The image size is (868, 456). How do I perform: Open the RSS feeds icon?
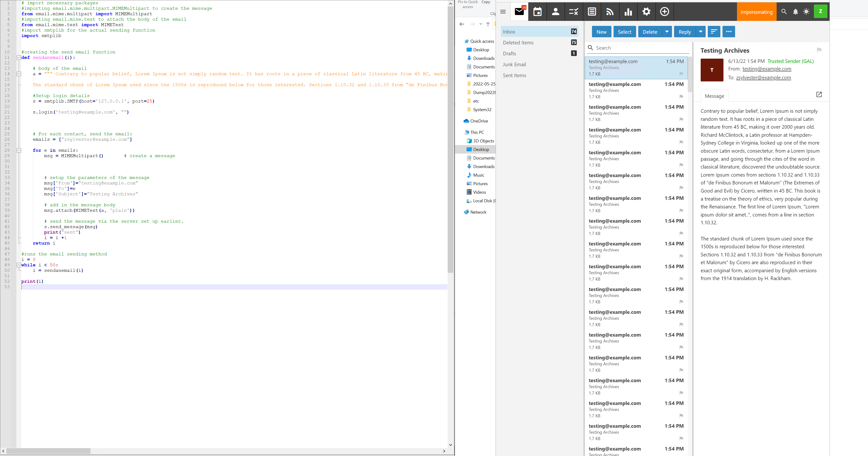610,12
